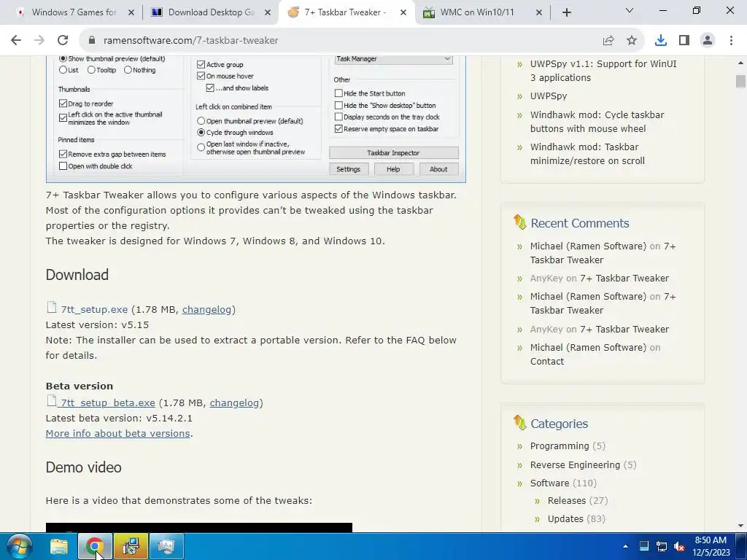This screenshot has height=560, width=747.
Task: Open the Software category
Action: point(549,483)
